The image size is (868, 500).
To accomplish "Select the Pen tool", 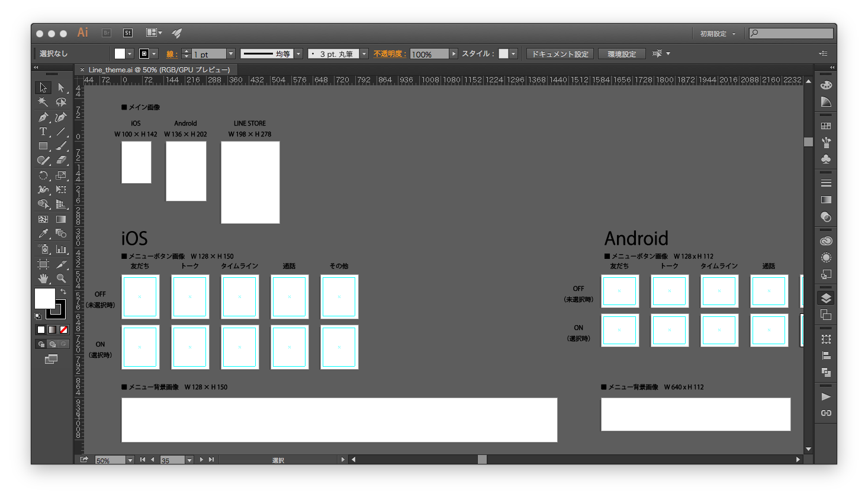I will tap(43, 117).
